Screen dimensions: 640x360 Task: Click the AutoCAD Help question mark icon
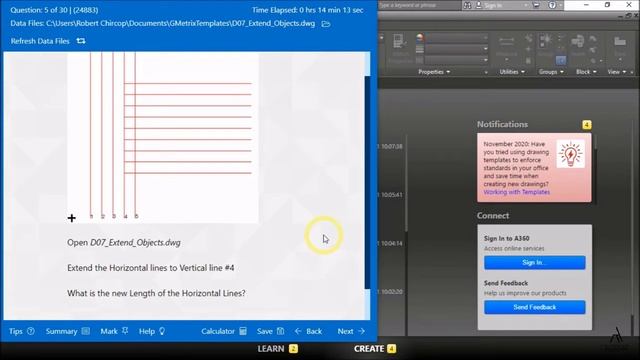click(552, 5)
